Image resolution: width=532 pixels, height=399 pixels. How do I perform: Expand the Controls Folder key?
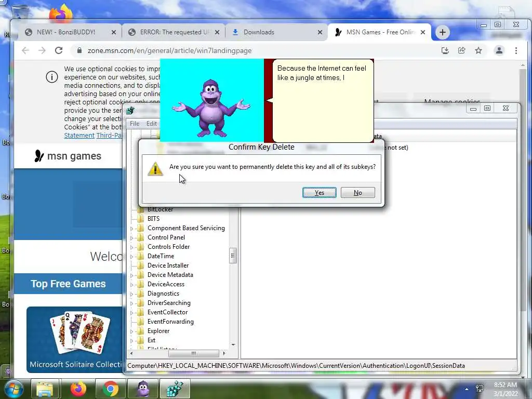(x=131, y=247)
